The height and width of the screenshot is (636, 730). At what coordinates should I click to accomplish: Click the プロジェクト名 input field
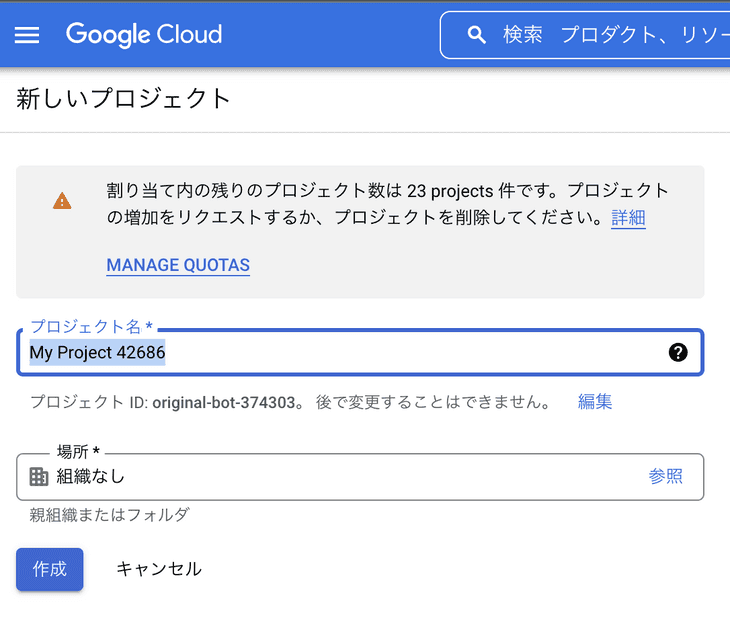pos(360,352)
